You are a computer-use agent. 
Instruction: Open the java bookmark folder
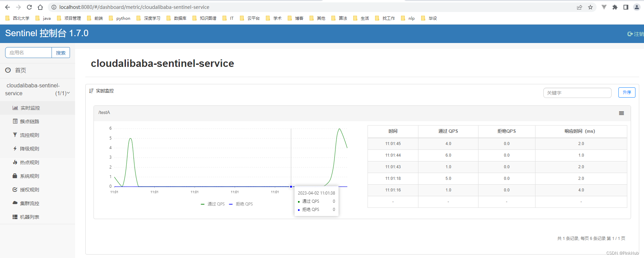pyautogui.click(x=43, y=18)
